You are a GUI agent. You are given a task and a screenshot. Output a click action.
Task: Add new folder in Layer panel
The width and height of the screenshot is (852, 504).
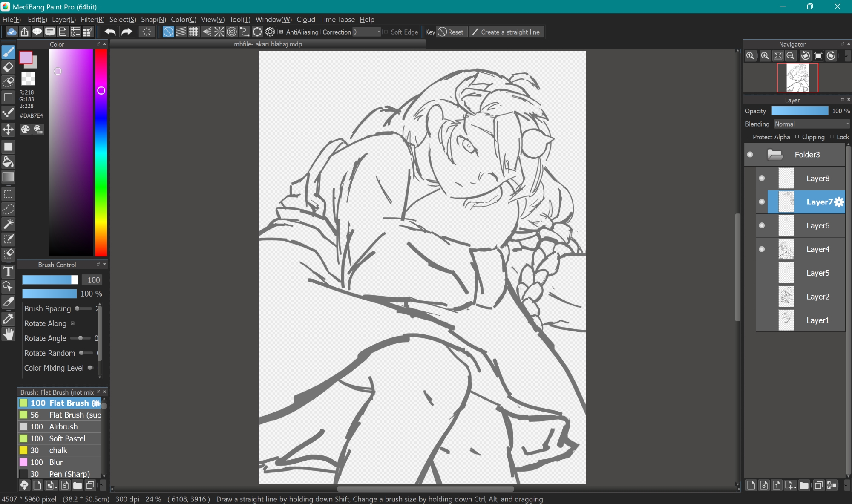click(x=804, y=485)
